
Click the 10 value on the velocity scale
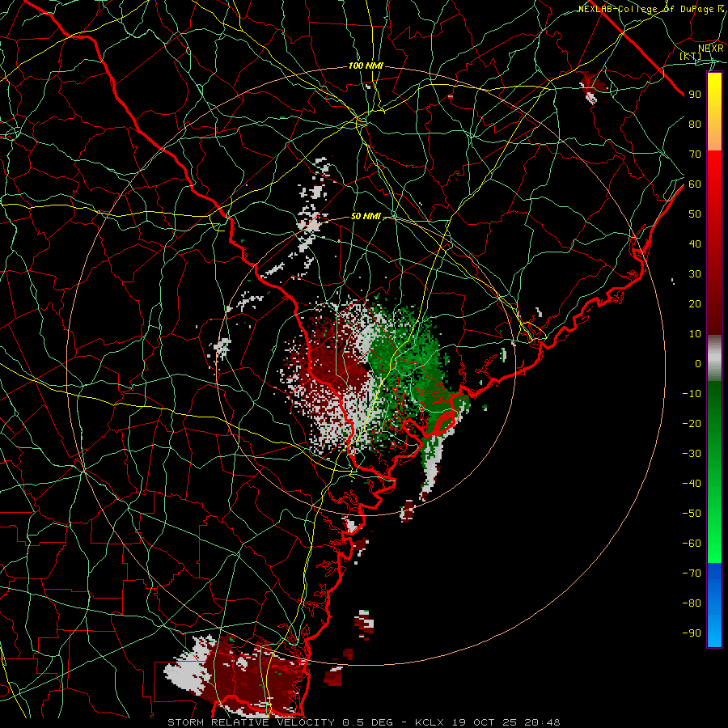click(x=695, y=334)
